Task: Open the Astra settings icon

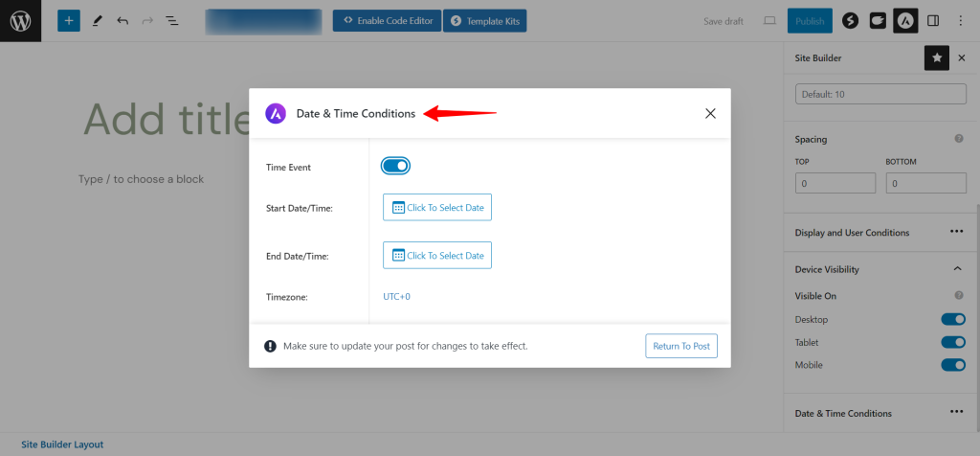Action: tap(905, 21)
